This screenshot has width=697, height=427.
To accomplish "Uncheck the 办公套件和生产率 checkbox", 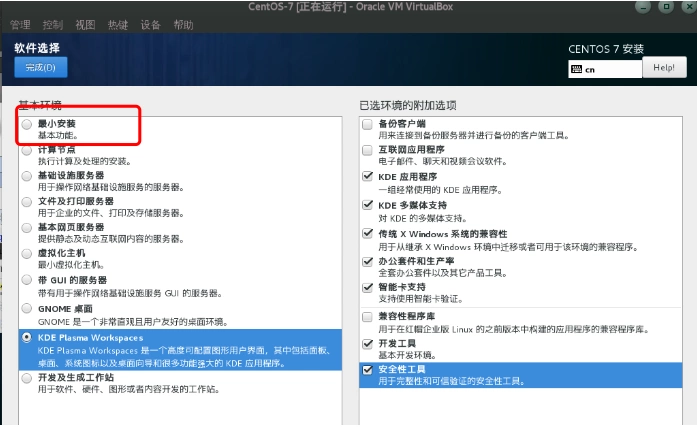I will (367, 261).
